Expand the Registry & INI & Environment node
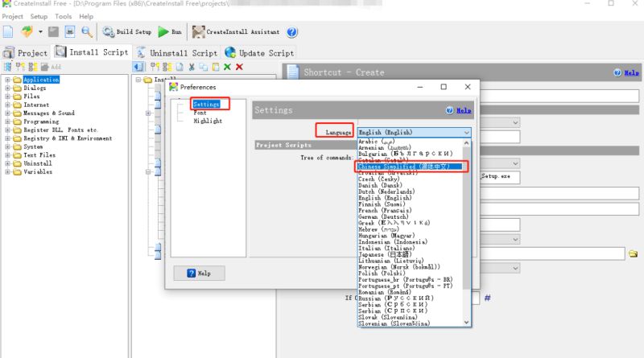The image size is (644, 358). tap(8, 138)
